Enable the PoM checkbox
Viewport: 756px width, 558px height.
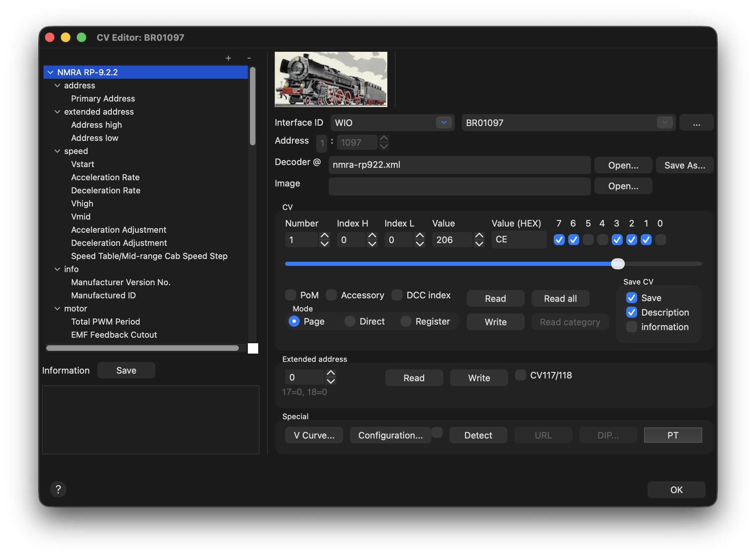point(291,295)
